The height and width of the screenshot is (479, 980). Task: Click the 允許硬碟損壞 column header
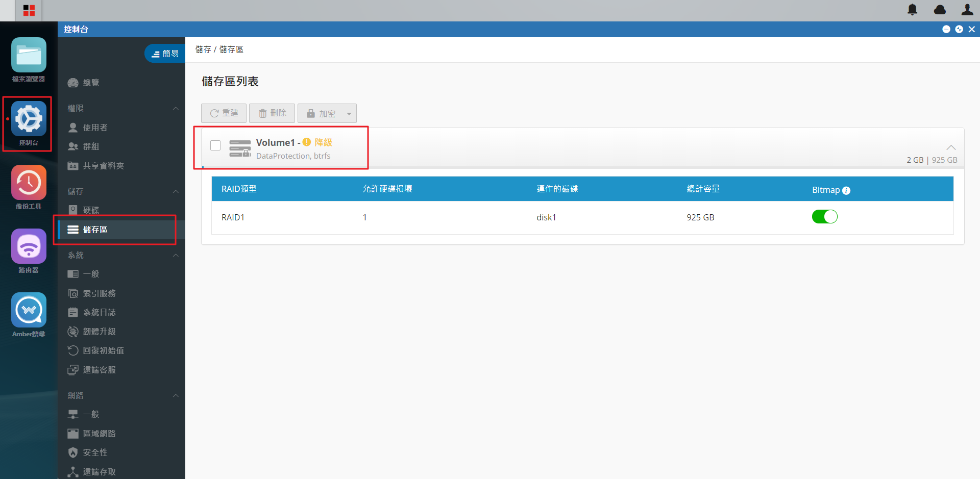(x=387, y=189)
